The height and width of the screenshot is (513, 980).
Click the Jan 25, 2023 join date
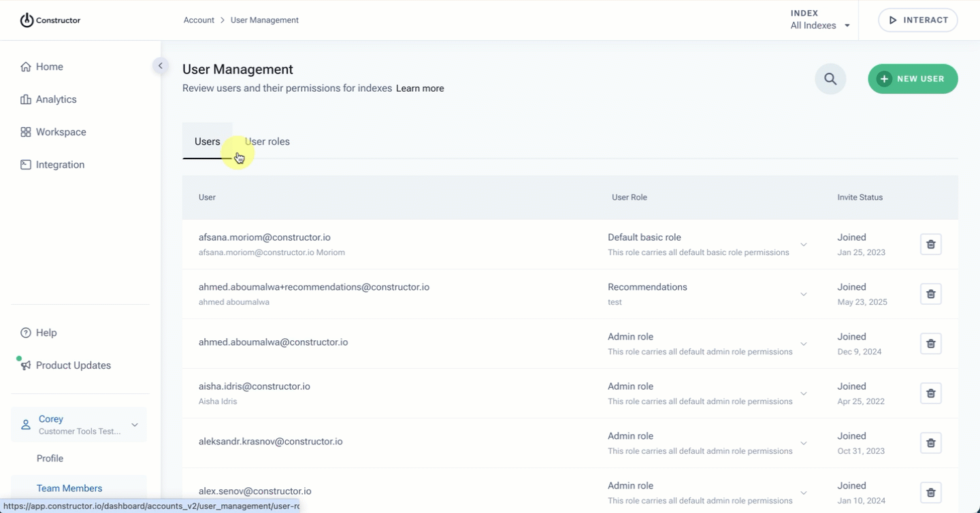[861, 252]
